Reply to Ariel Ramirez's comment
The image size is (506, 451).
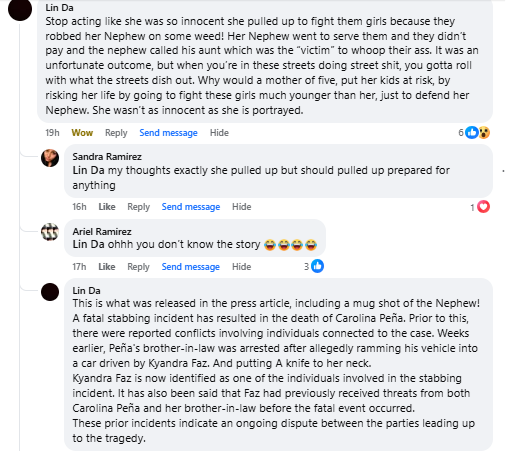click(x=138, y=267)
